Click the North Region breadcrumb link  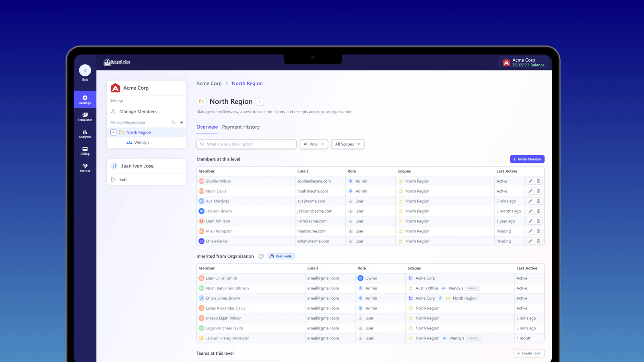pyautogui.click(x=247, y=83)
